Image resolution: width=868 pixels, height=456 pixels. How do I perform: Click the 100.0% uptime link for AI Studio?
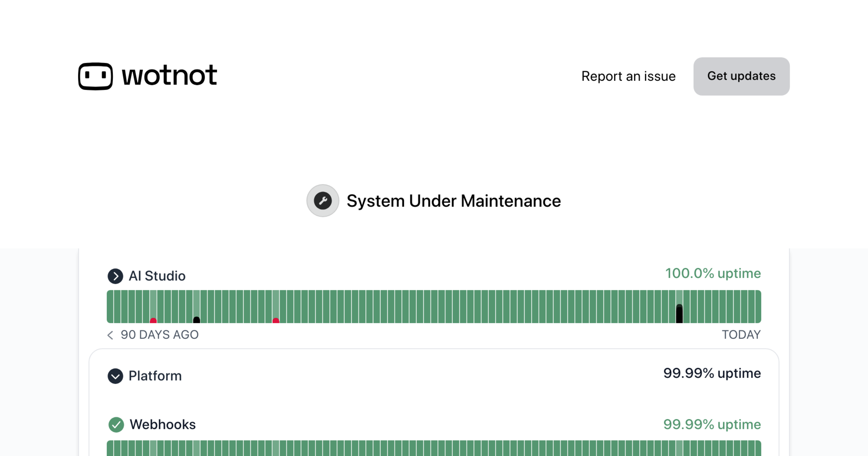click(712, 274)
